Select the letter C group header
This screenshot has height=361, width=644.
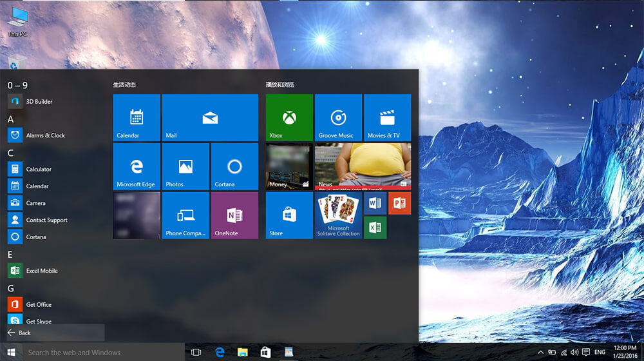coord(11,153)
